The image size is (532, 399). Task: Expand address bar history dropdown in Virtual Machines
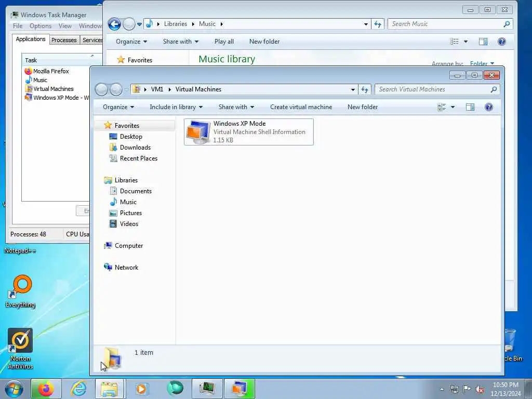click(353, 89)
